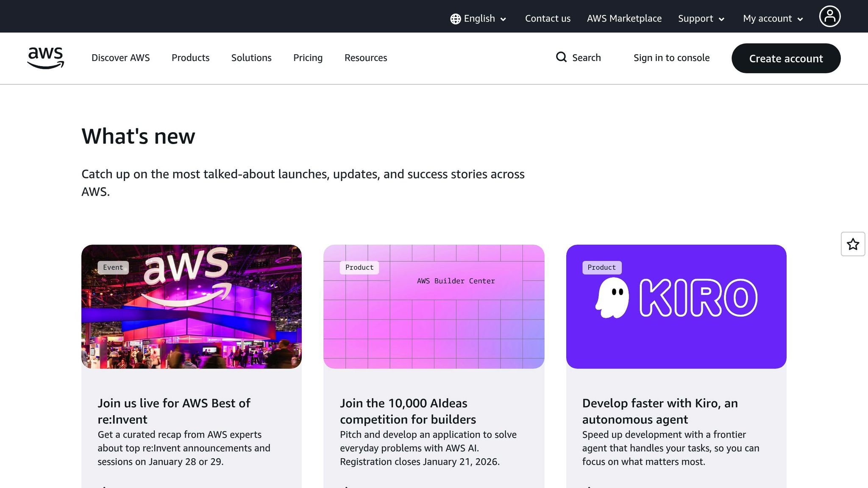Image resolution: width=868 pixels, height=488 pixels.
Task: Click the Product tag on Kiro card
Action: point(601,267)
